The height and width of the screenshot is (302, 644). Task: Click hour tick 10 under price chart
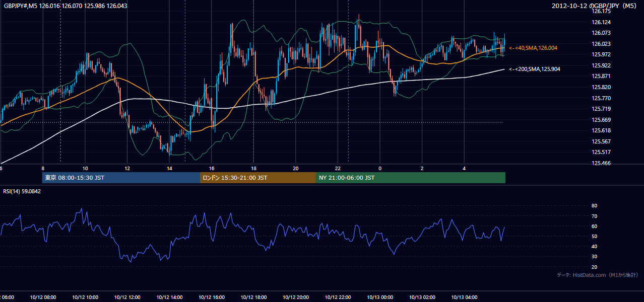pos(85,168)
